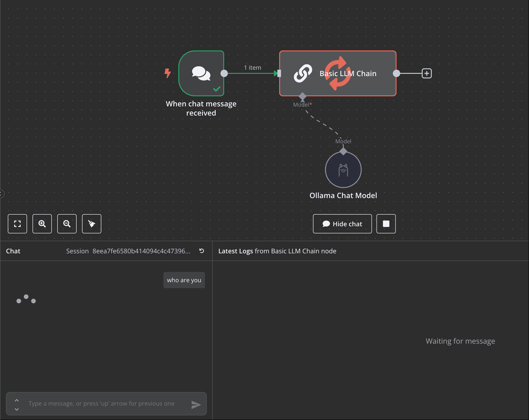Stop the workflow execution with the square button

386,224
